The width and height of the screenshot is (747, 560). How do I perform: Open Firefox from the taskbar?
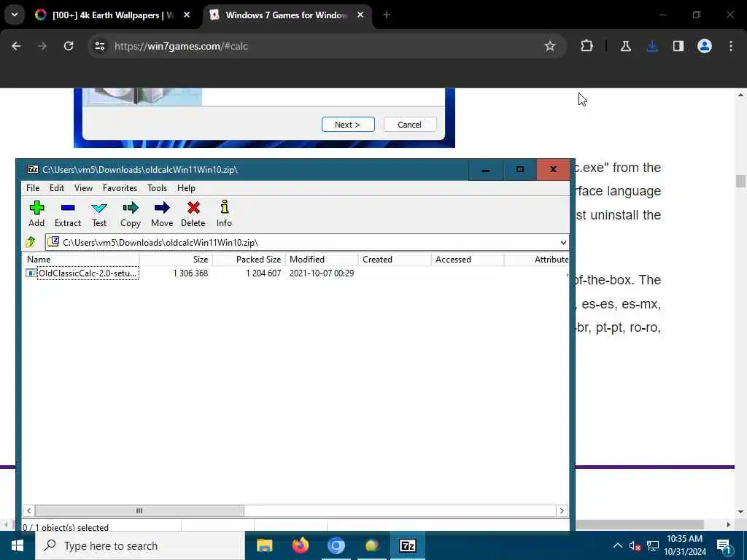[300, 545]
